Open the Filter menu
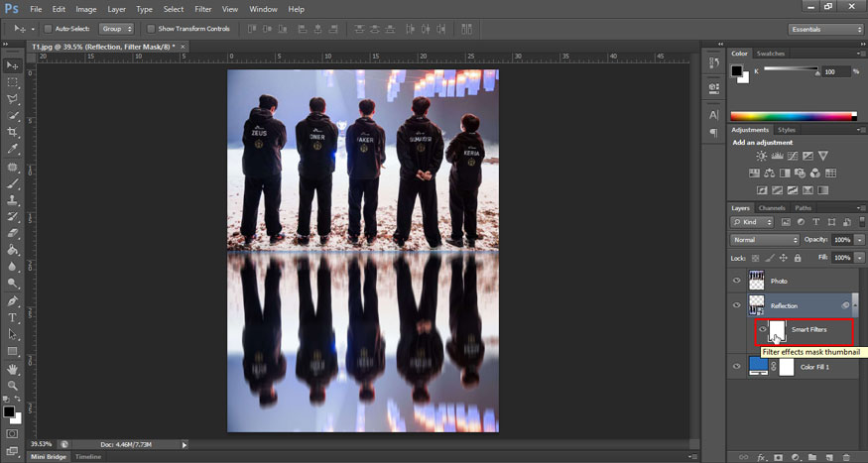 click(x=202, y=9)
